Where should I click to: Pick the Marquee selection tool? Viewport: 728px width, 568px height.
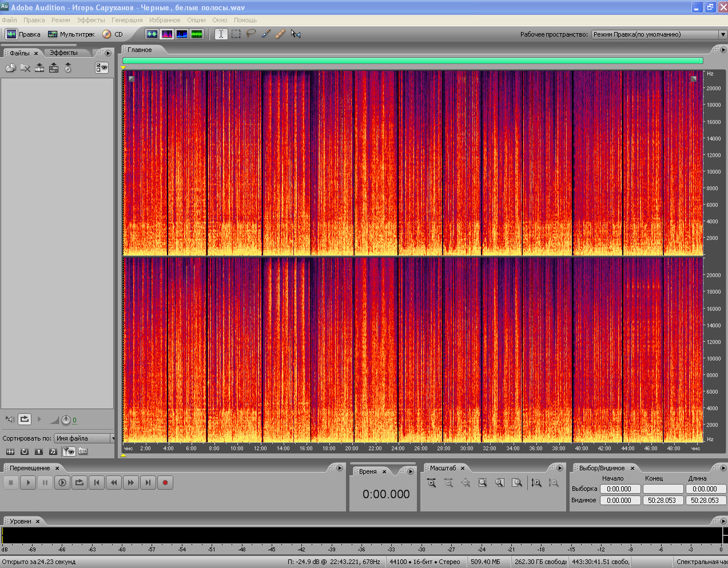click(236, 34)
